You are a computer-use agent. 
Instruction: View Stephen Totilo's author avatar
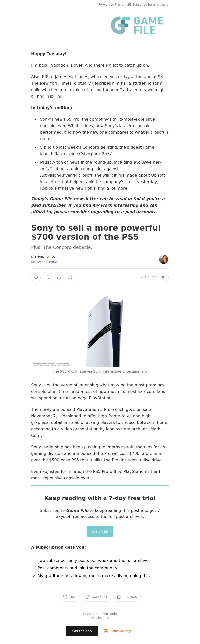[x=164, y=259]
